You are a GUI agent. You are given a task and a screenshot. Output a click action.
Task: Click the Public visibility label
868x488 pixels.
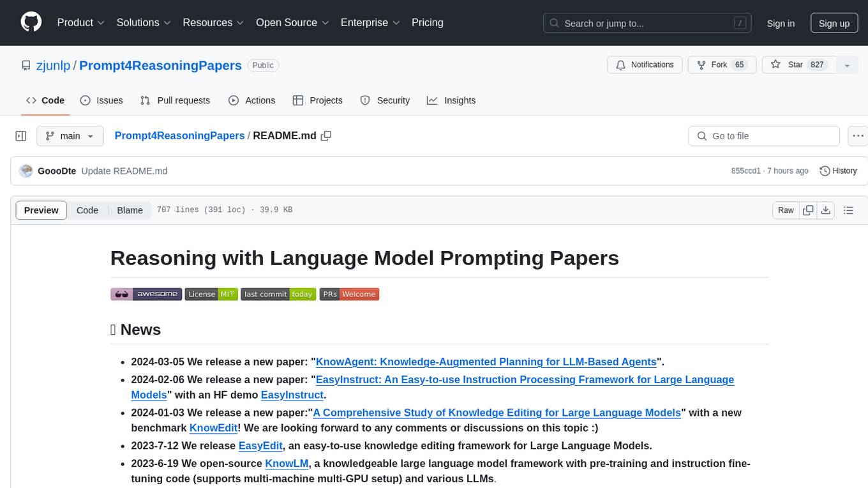pyautogui.click(x=263, y=65)
